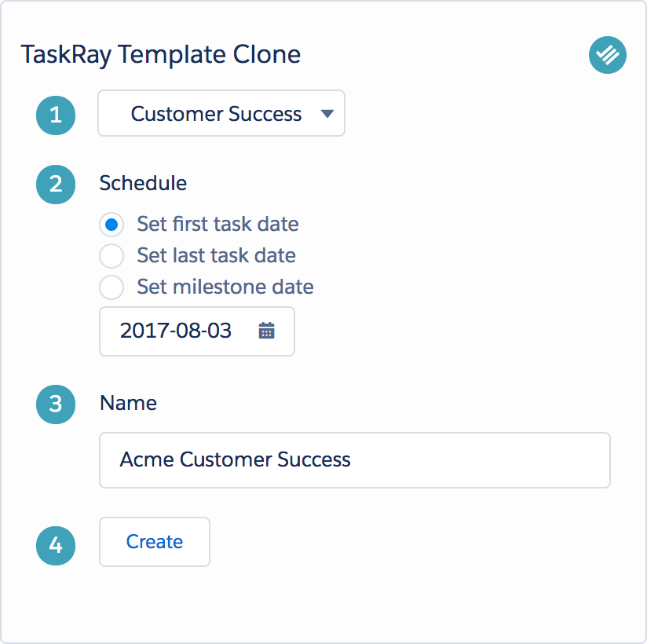Click the Schedule section heading
647x644 pixels.
click(x=143, y=183)
